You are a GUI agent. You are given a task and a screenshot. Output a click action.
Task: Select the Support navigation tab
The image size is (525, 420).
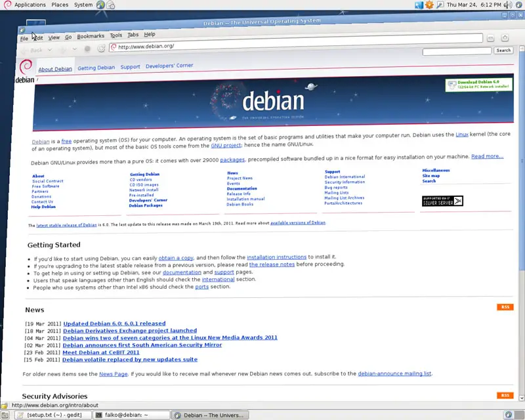coord(130,67)
